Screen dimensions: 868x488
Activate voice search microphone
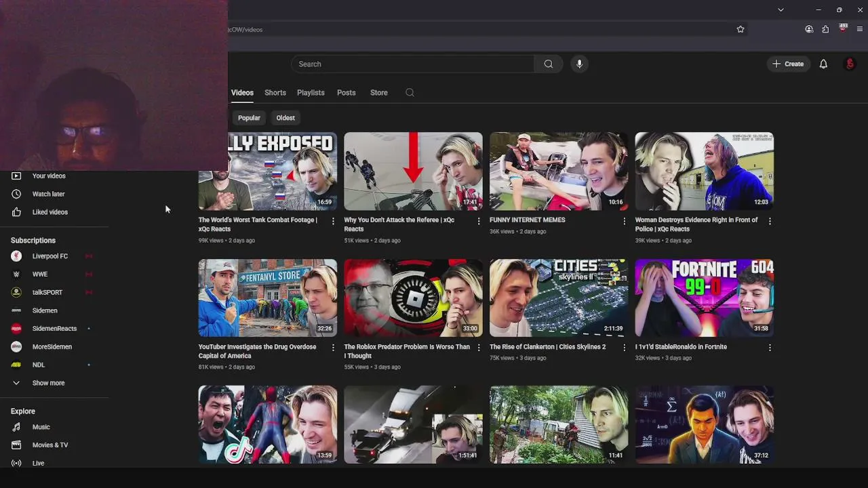point(579,64)
